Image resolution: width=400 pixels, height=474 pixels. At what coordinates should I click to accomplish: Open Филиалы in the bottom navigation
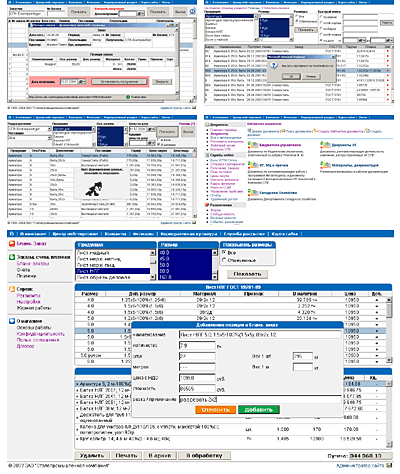[143, 234]
